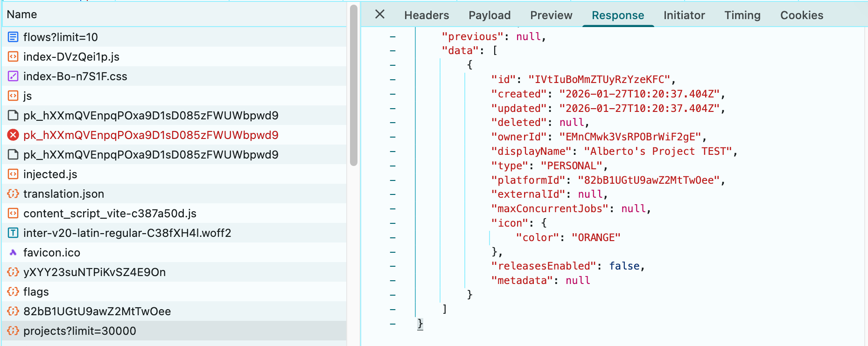Image resolution: width=868 pixels, height=346 pixels.
Task: Select the injected.js request
Action: point(50,174)
